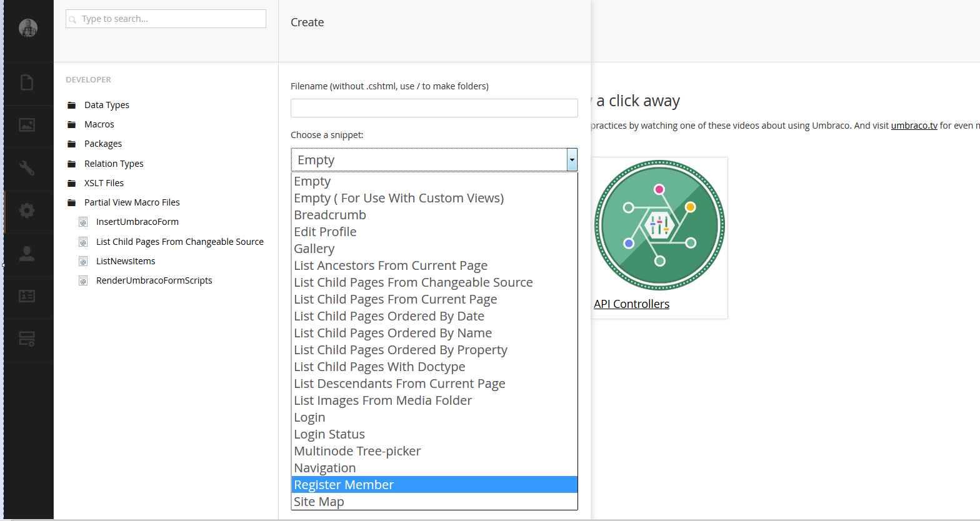The image size is (980, 521).
Task: Select Partial View Macro Files node
Action: coord(132,202)
